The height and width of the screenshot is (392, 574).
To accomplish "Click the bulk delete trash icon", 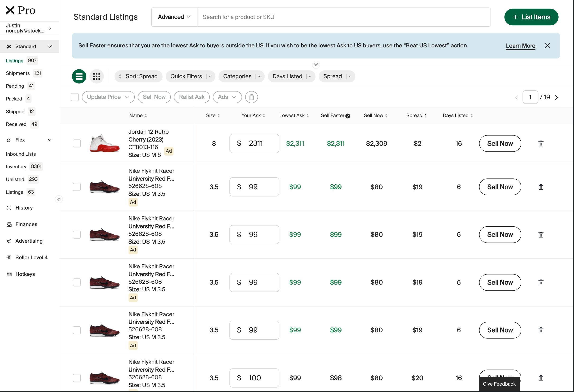I will (251, 97).
